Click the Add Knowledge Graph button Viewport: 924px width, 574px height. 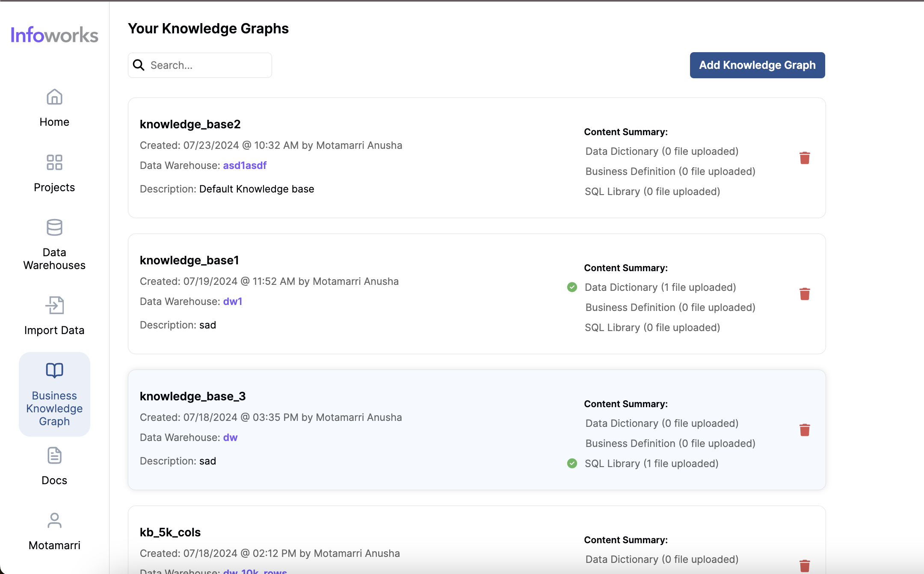point(757,65)
